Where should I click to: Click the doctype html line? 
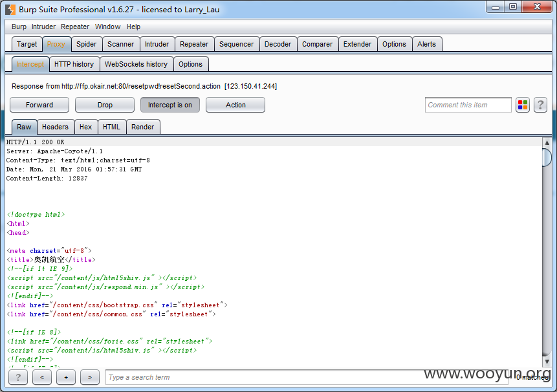(x=36, y=215)
